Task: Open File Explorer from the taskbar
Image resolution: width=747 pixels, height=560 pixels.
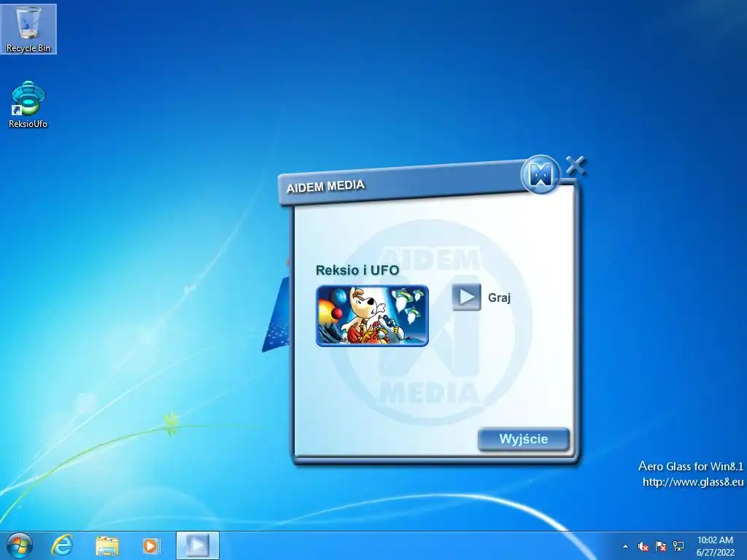Action: (107, 546)
